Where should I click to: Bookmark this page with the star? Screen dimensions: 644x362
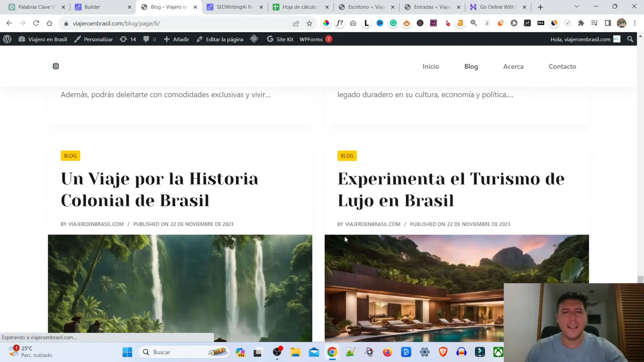point(309,23)
